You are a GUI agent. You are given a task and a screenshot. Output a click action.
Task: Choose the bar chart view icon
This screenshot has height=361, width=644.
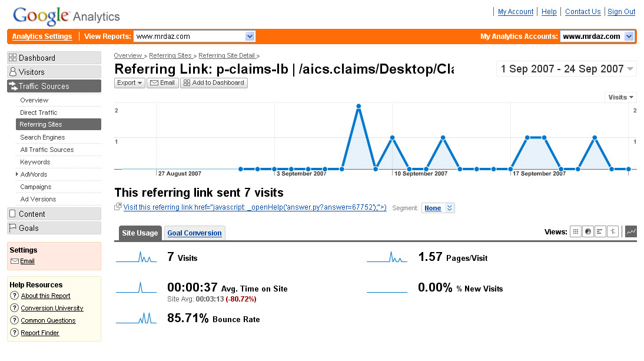pos(600,232)
